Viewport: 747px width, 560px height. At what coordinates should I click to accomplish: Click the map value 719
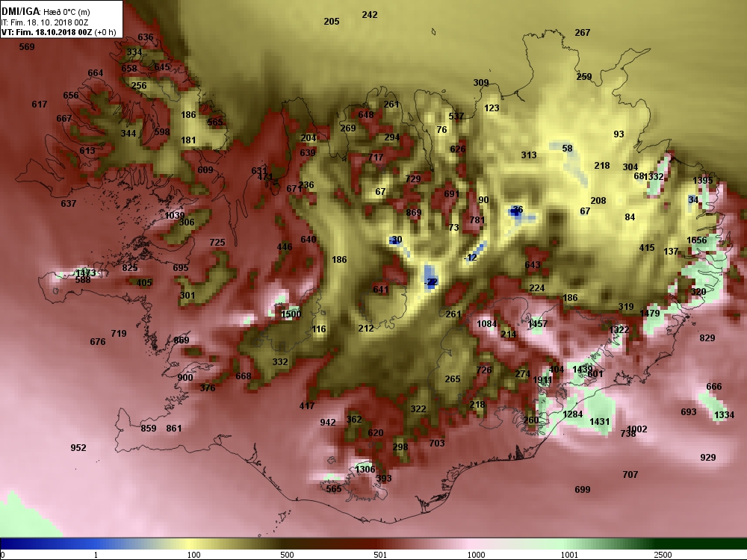pos(119,333)
